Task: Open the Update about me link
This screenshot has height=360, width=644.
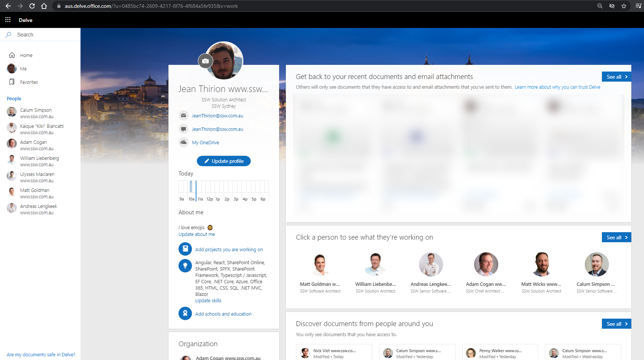Action: click(196, 234)
